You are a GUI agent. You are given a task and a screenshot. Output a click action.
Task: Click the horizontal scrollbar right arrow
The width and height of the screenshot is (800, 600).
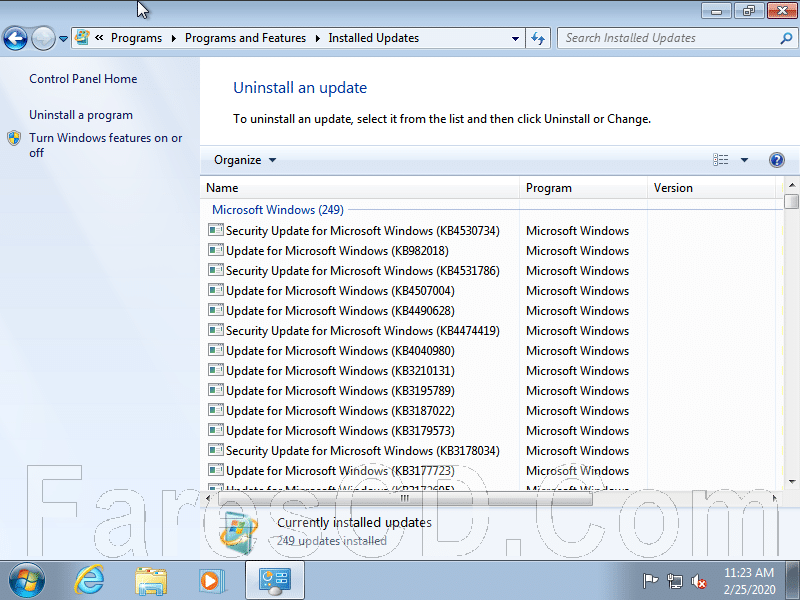[774, 498]
